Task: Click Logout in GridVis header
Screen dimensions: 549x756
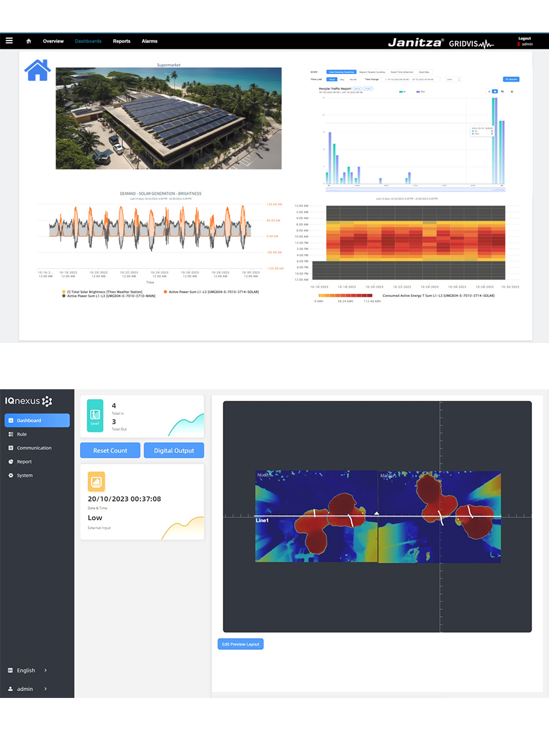Action: point(525,39)
